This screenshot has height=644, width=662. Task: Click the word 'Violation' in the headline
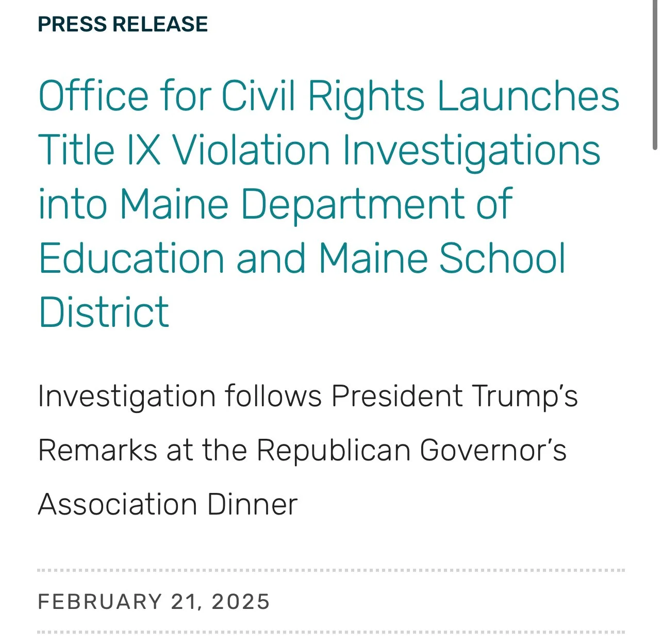[x=251, y=151]
